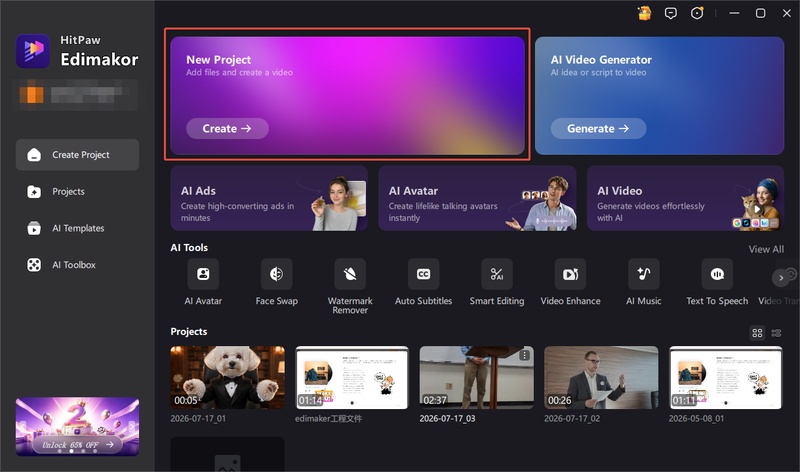Click Generate for AI Video Generator

coord(598,129)
